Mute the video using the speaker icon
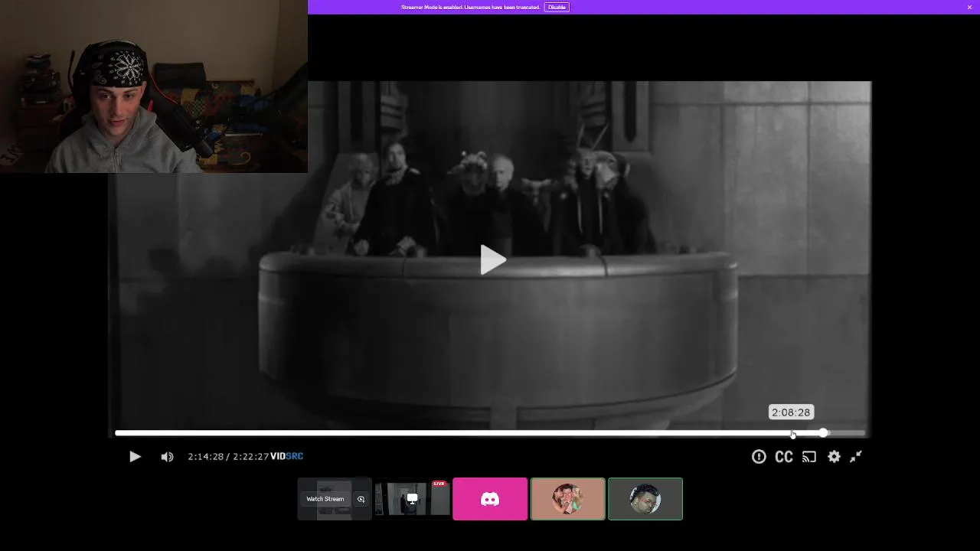This screenshot has height=551, width=980. coord(167,457)
